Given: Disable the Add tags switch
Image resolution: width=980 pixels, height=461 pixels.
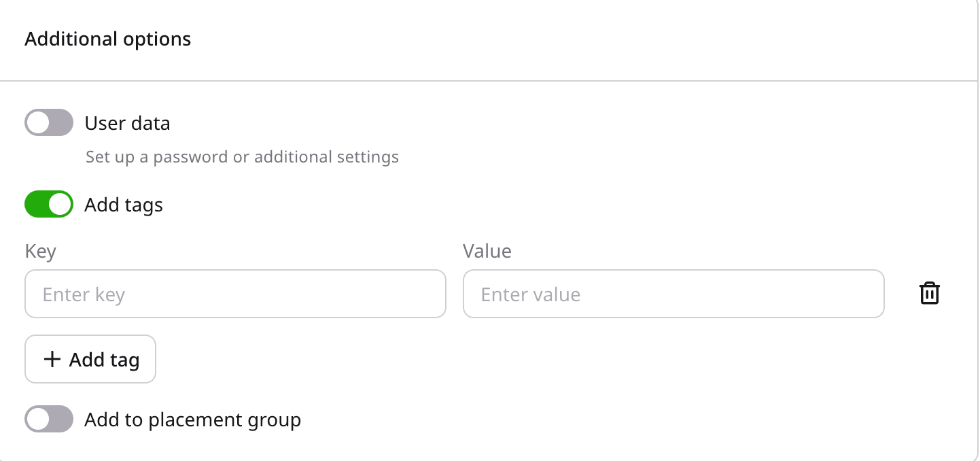Looking at the screenshot, I should pos(49,205).
